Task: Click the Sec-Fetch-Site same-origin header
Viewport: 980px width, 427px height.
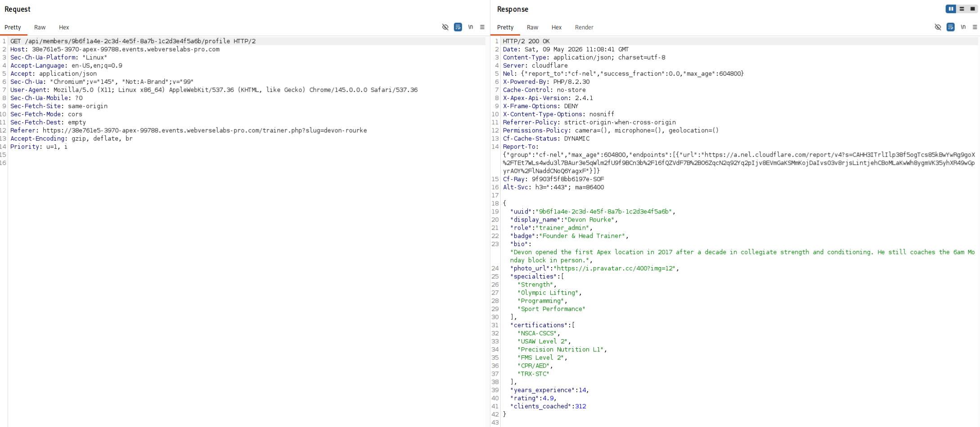Action: click(59, 106)
